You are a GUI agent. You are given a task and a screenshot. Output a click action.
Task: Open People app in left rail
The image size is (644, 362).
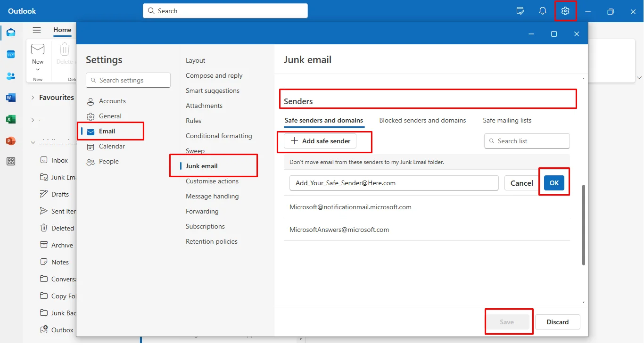tap(11, 76)
